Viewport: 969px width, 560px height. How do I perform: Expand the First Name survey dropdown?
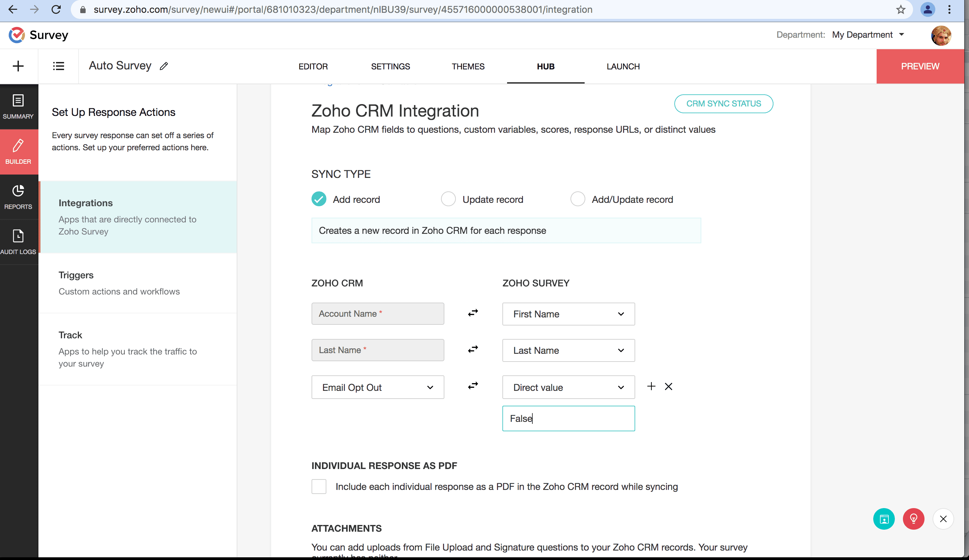[x=568, y=314]
